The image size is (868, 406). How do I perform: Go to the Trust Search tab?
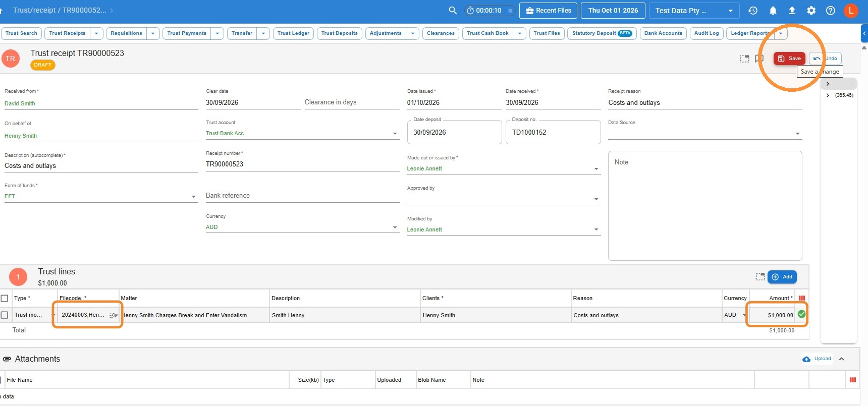pyautogui.click(x=21, y=33)
